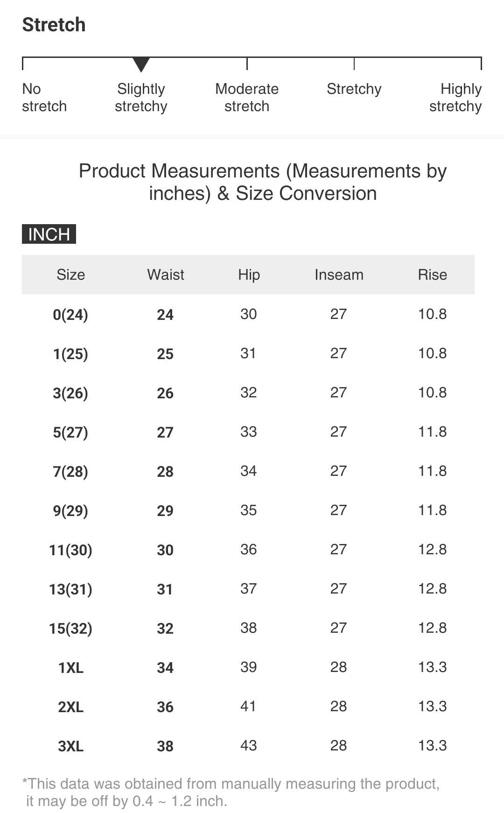Select the 5(27) size label
504x813 pixels.
(x=70, y=432)
